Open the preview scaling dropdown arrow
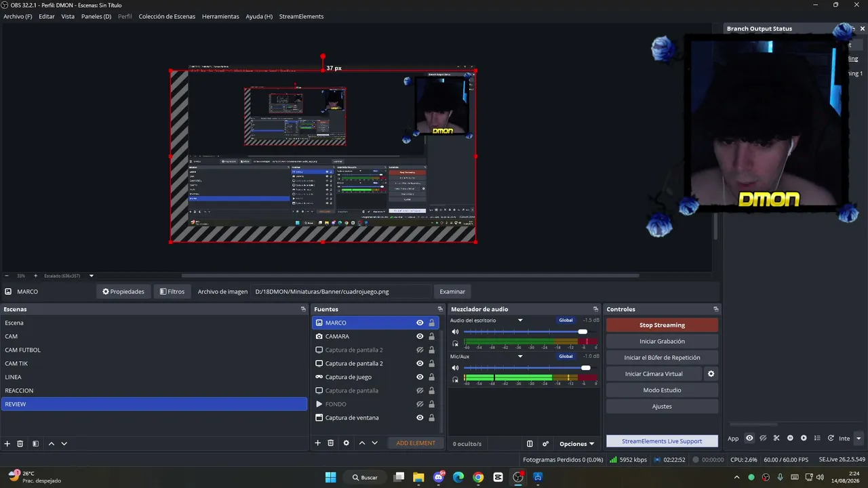 coord(92,276)
